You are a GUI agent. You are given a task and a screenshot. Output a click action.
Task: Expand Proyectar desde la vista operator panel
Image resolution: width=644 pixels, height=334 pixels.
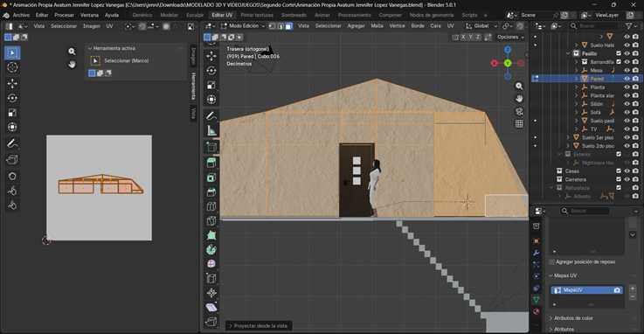(259, 326)
